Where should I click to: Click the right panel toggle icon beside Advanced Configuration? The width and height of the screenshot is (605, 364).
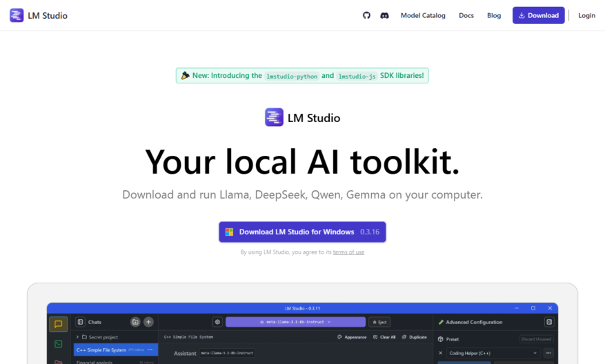[x=549, y=322]
